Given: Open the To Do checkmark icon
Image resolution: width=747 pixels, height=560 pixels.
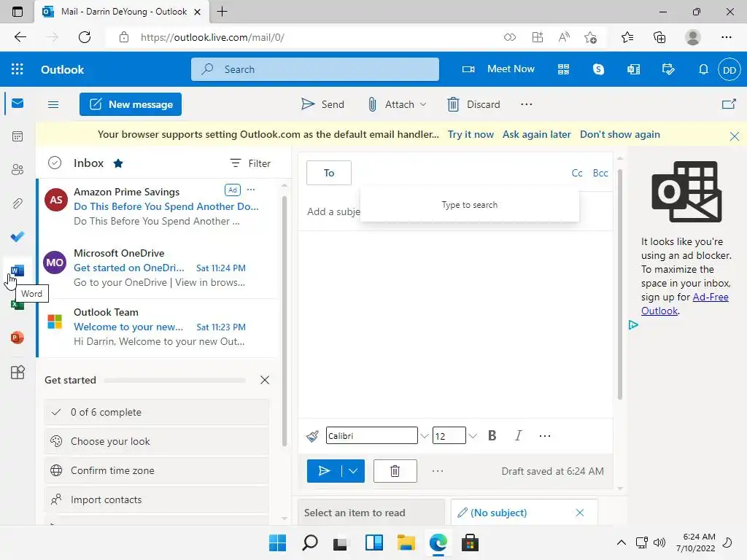Looking at the screenshot, I should pyautogui.click(x=18, y=237).
